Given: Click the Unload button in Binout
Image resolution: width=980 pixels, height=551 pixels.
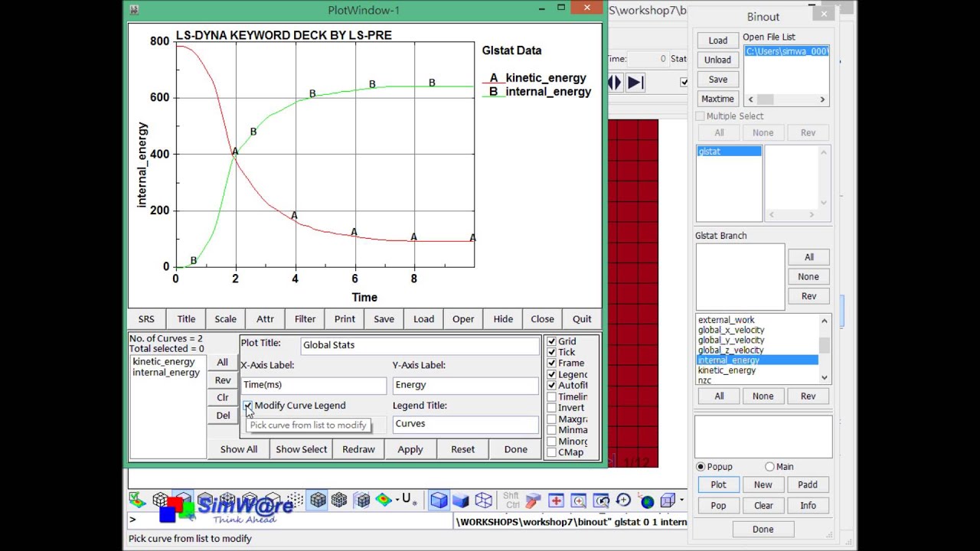Looking at the screenshot, I should (x=717, y=60).
